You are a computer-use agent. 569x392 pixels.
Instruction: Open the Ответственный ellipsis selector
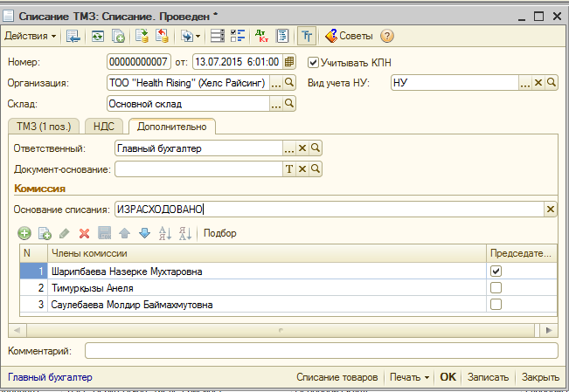[288, 148]
